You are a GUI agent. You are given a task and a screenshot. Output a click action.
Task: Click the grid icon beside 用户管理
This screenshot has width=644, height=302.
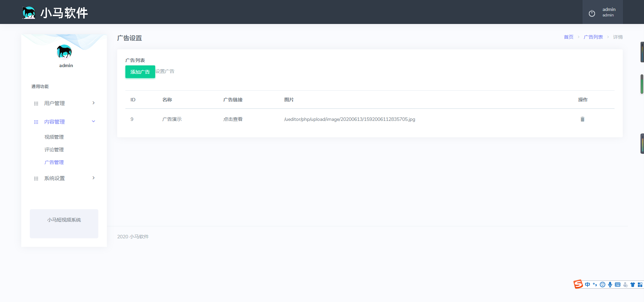tap(36, 103)
